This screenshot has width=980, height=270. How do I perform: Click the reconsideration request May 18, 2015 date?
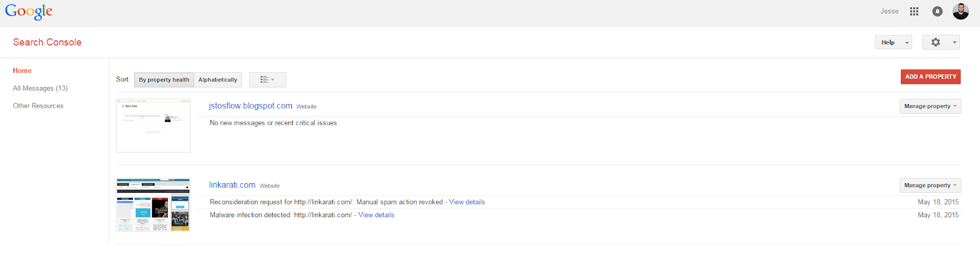click(x=938, y=202)
